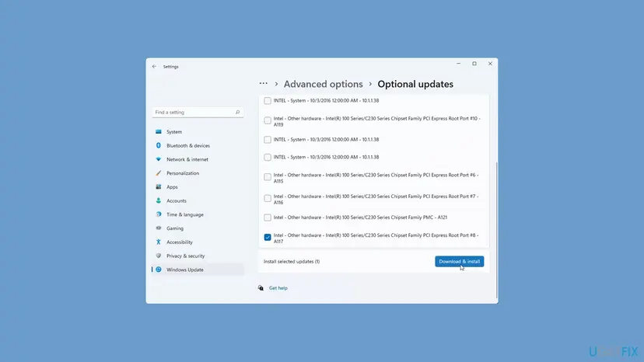Maximize the Settings window
The width and height of the screenshot is (644, 362).
point(474,64)
